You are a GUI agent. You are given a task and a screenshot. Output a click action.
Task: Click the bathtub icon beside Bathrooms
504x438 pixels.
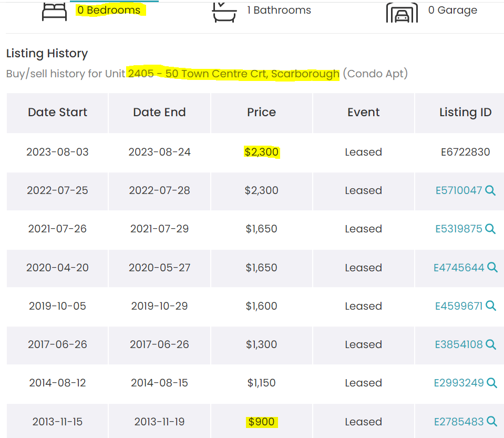(224, 12)
